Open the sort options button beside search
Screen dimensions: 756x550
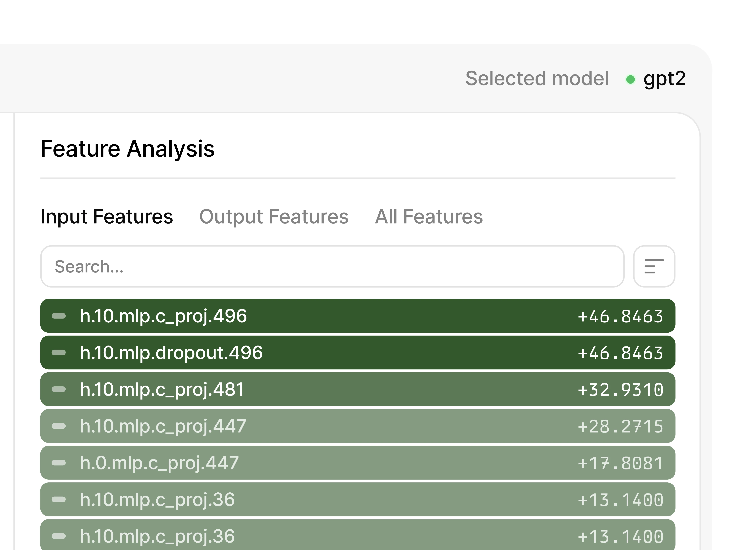point(654,266)
